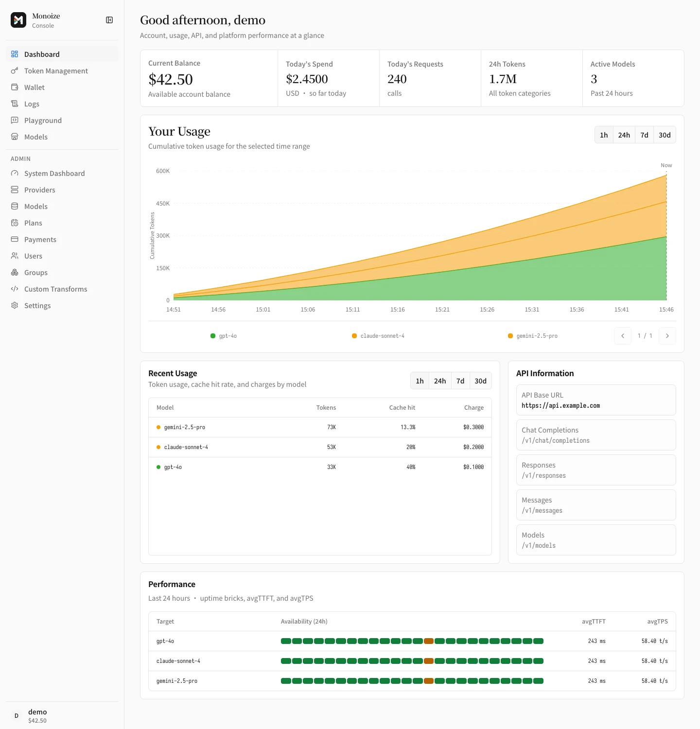Click the System Dashboard gauge icon
Image resolution: width=700 pixels, height=729 pixels.
click(15, 173)
